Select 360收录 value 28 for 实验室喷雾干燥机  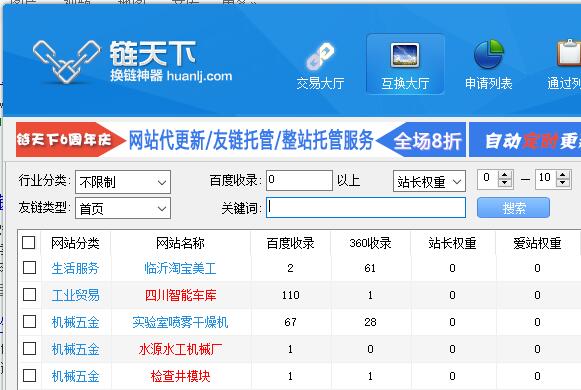point(370,322)
